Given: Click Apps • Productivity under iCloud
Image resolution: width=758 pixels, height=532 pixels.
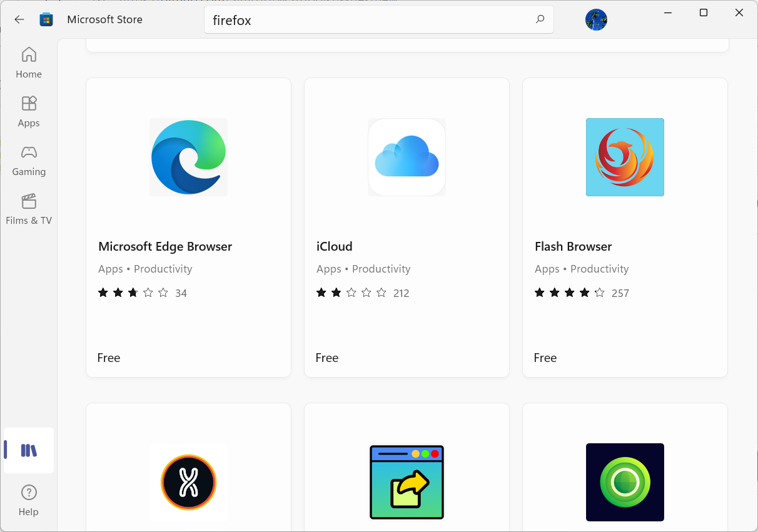Looking at the screenshot, I should point(363,269).
